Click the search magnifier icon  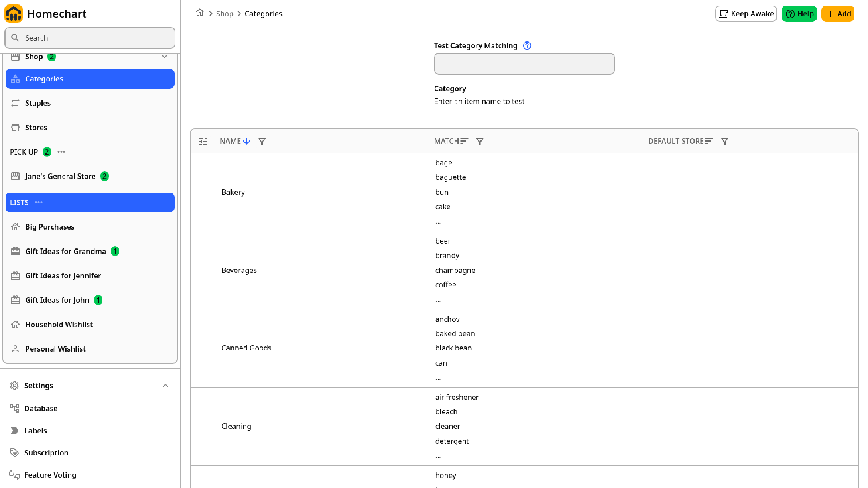click(x=15, y=38)
